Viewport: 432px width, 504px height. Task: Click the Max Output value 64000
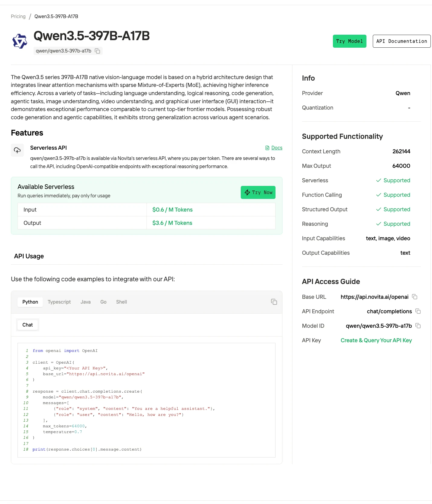tap(401, 166)
